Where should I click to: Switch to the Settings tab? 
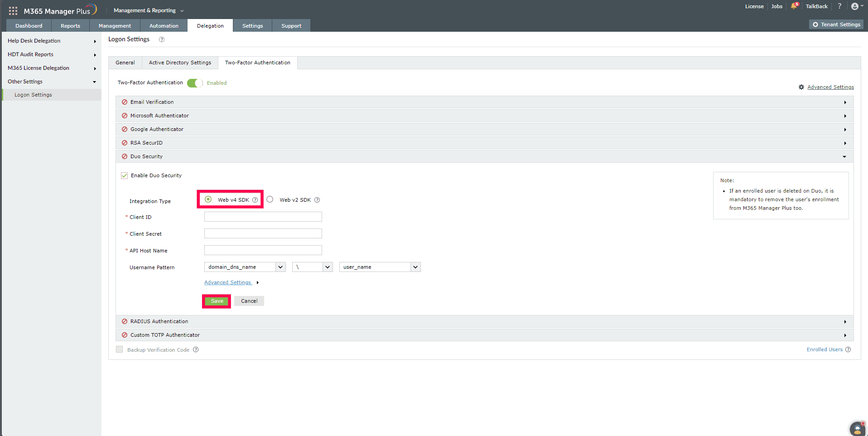pyautogui.click(x=252, y=26)
